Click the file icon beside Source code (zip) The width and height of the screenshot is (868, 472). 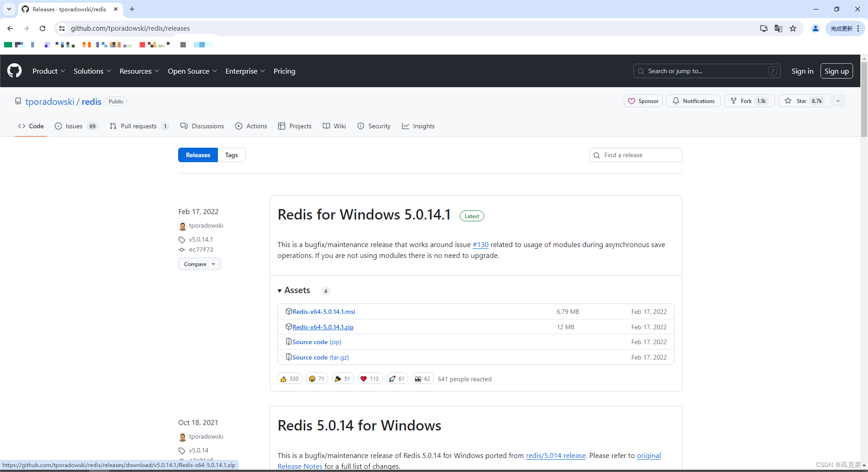(x=288, y=342)
